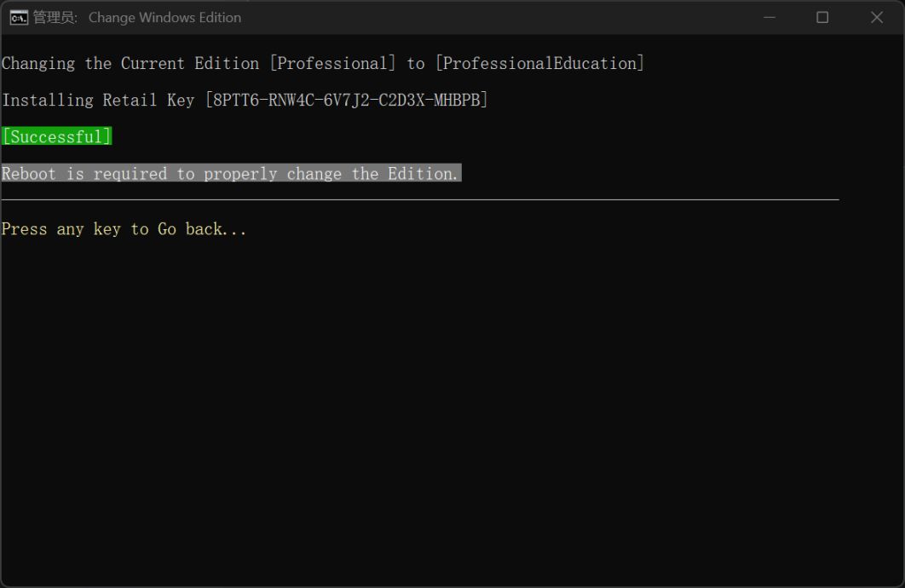Viewport: 905px width, 588px height.
Task: Click the empty black console area
Action: [x=452, y=409]
